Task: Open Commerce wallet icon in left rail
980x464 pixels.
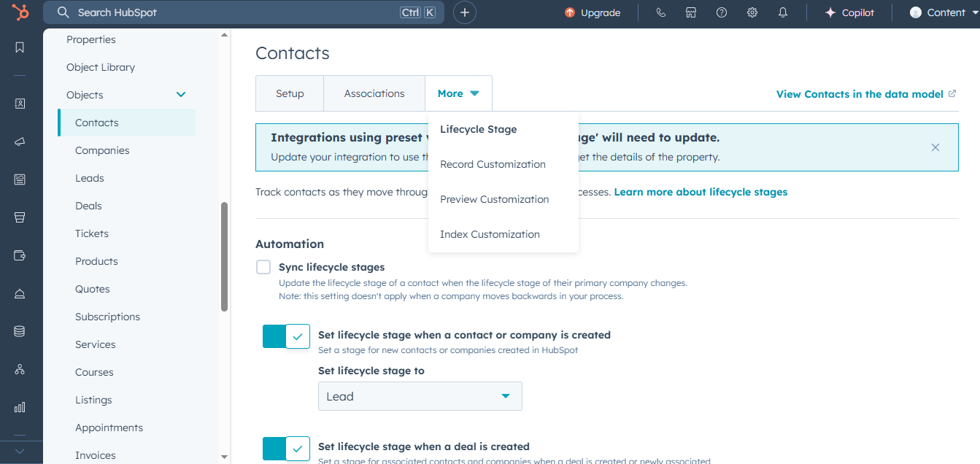Action: 20,255
